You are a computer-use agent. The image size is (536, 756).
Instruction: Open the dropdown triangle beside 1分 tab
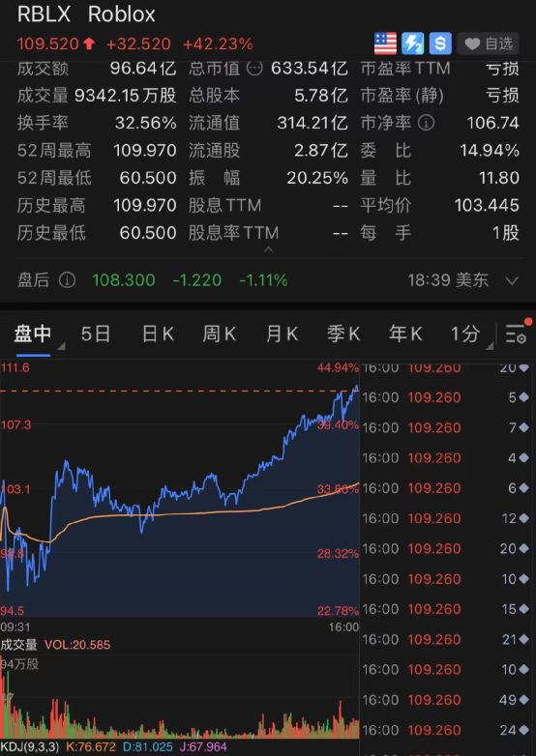pyautogui.click(x=490, y=346)
